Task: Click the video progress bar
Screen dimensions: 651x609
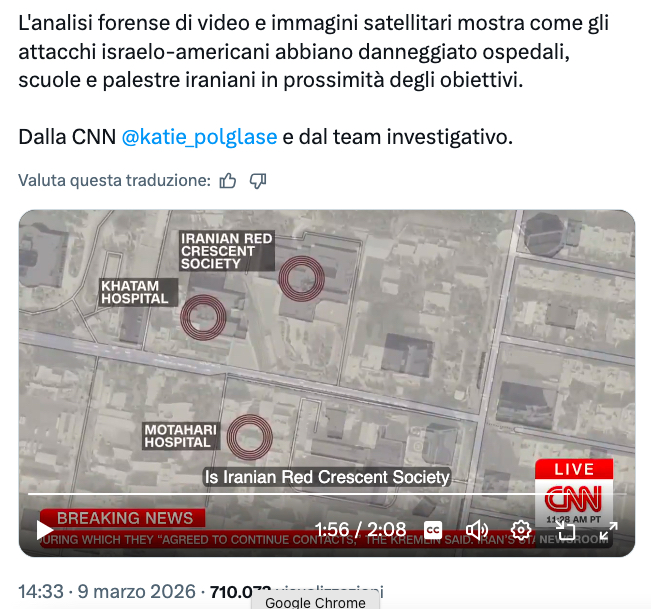Action: (327, 494)
